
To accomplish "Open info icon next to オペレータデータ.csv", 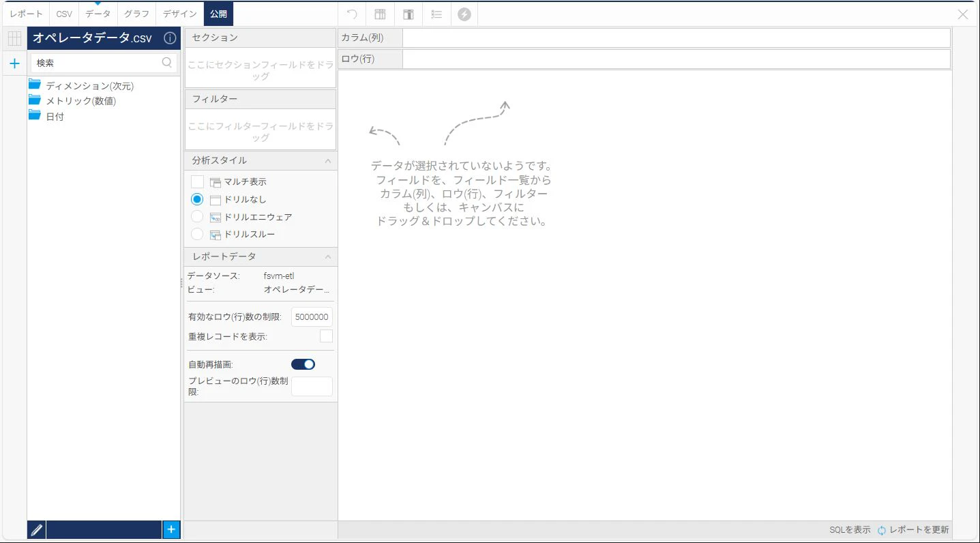I will pos(170,38).
